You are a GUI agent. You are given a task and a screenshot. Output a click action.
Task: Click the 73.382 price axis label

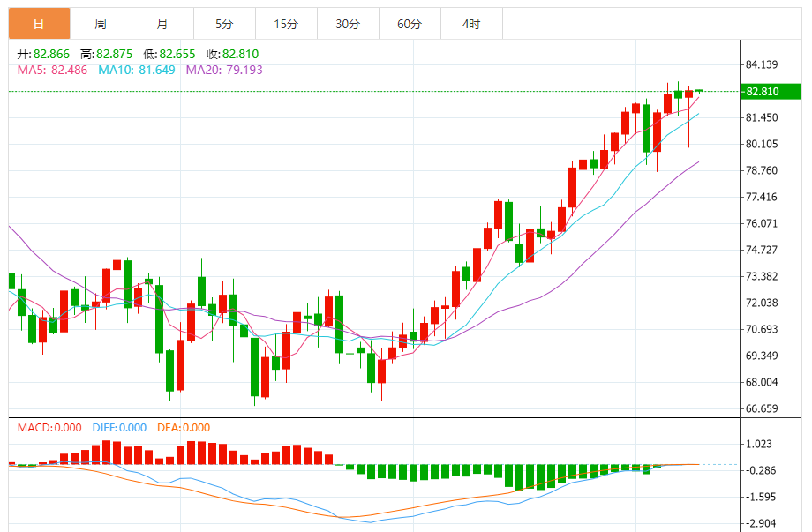coord(761,276)
